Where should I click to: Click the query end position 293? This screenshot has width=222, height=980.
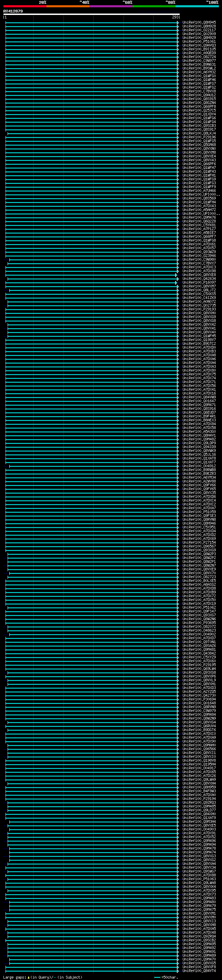[x=175, y=17]
